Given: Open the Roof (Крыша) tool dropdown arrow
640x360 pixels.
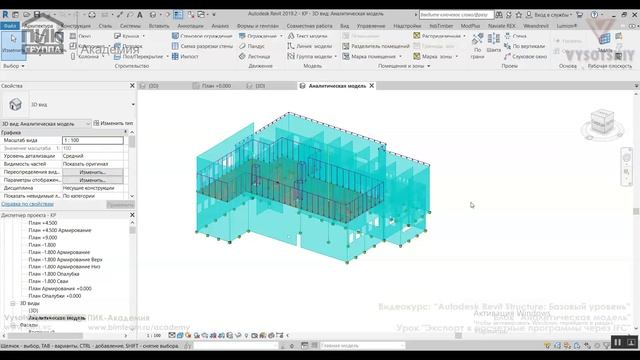Looking at the screenshot, I should pos(144,36).
